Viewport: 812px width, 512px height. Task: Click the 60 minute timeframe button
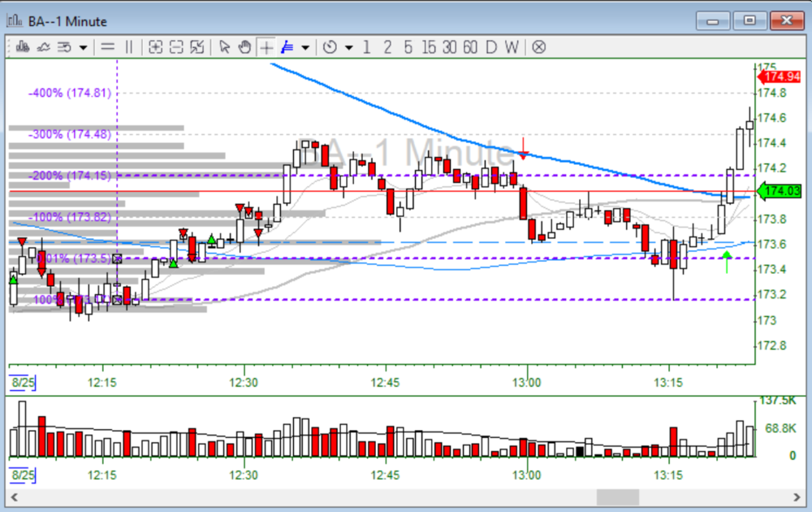click(469, 47)
